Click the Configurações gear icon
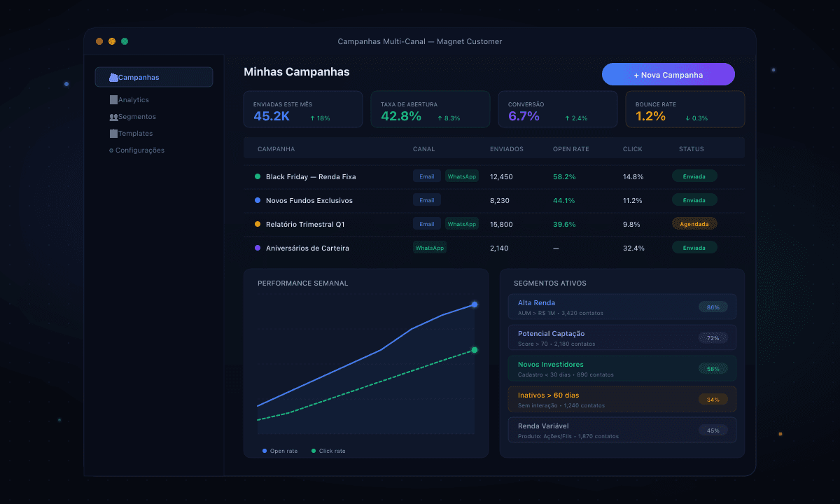 (x=111, y=150)
